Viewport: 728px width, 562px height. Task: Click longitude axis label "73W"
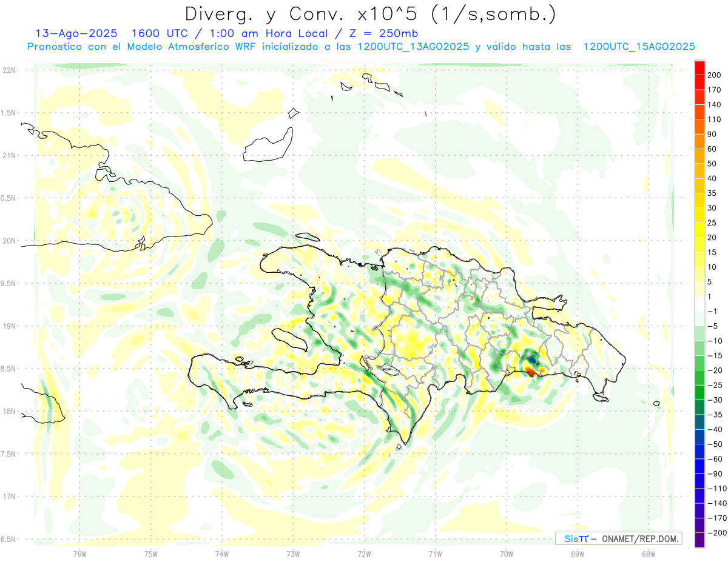(293, 554)
